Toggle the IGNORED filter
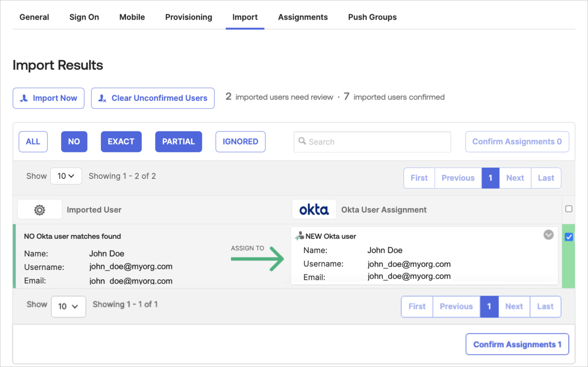Viewport: 588px width, 367px height. tap(241, 142)
